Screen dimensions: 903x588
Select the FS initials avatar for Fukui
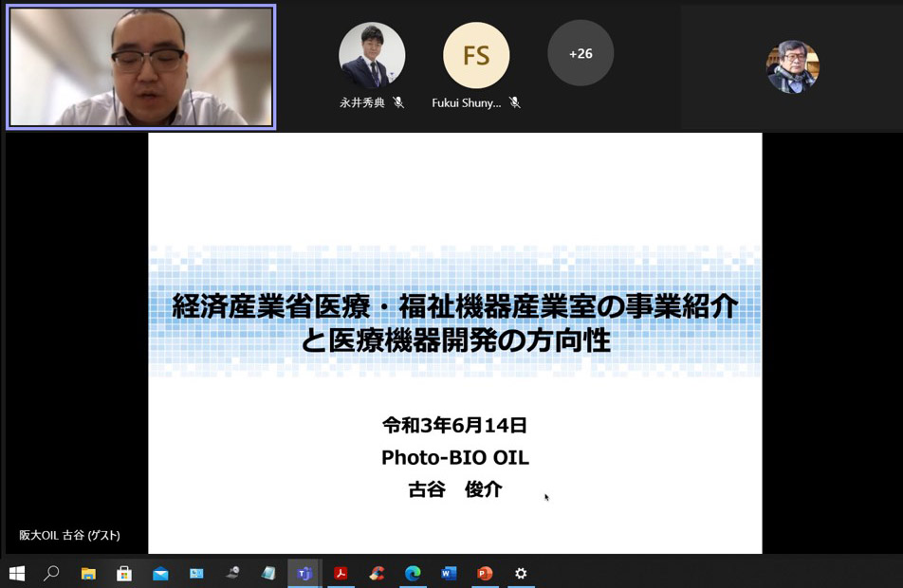pos(476,55)
